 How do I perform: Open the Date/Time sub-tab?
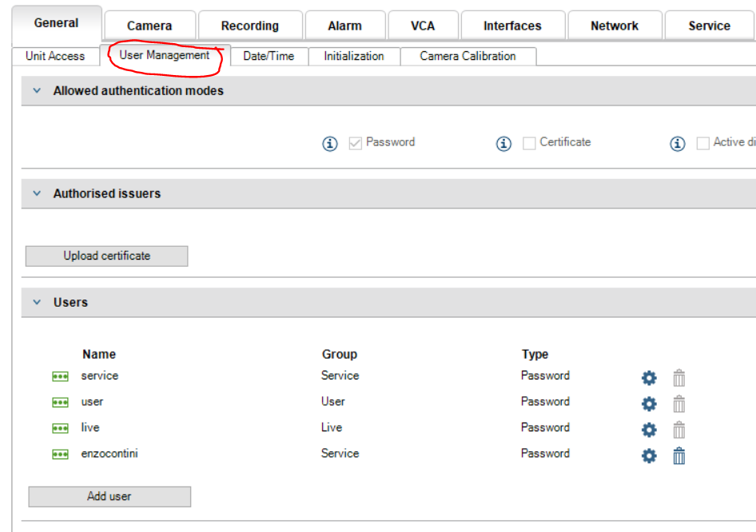coord(269,56)
